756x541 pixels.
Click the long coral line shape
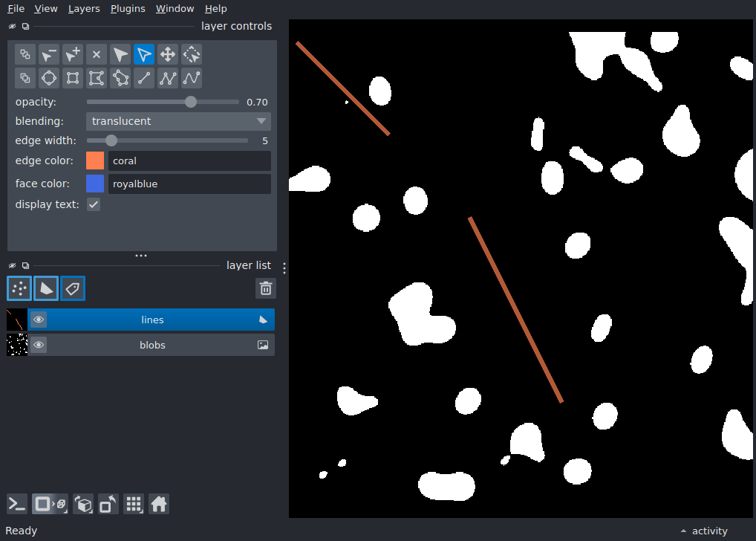[515, 309]
